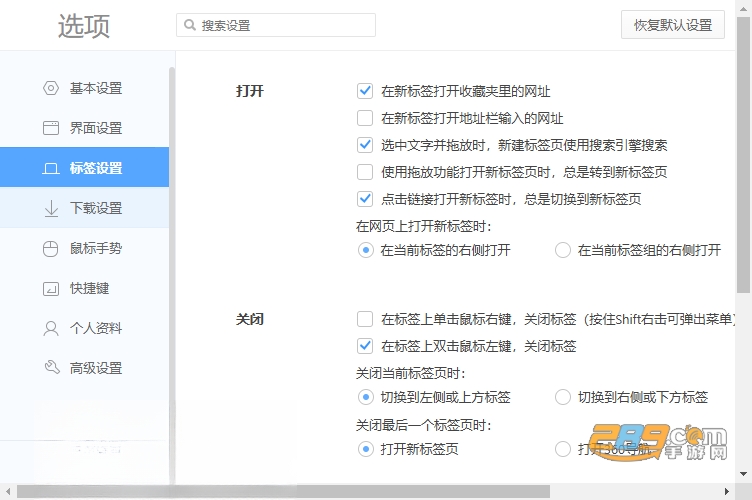This screenshot has height=500, width=752.
Task: Open 界面设置 in the sidebar
Action: pyautogui.click(x=84, y=128)
